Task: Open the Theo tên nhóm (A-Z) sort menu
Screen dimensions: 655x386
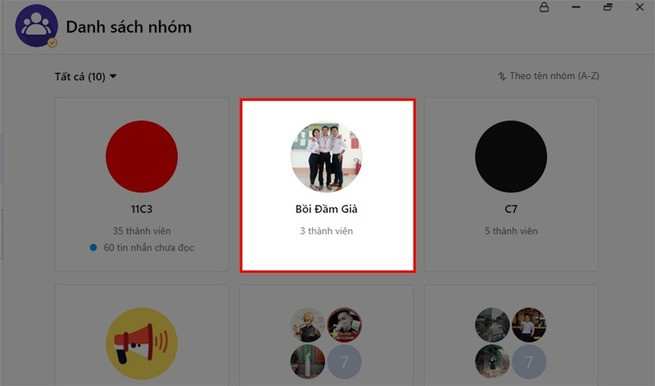Action: 548,76
